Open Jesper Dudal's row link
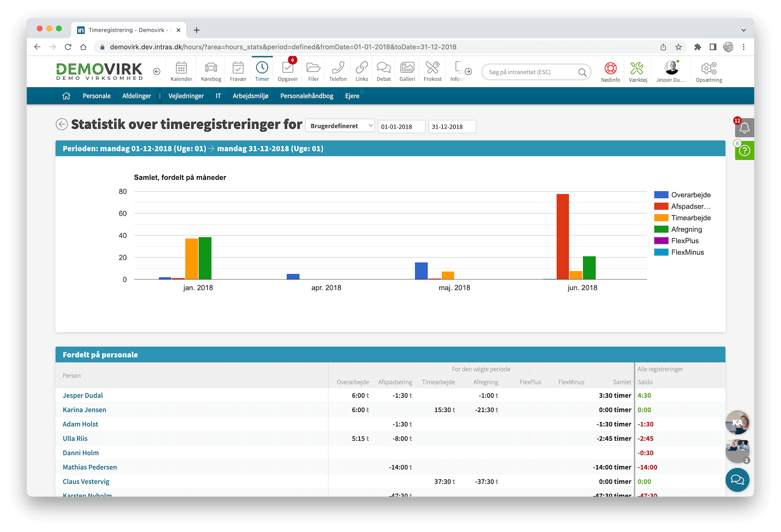 [x=83, y=395]
